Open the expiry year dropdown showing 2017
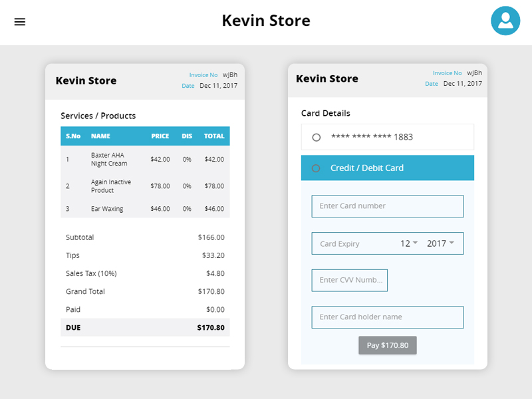The width and height of the screenshot is (532, 399). [x=440, y=243]
